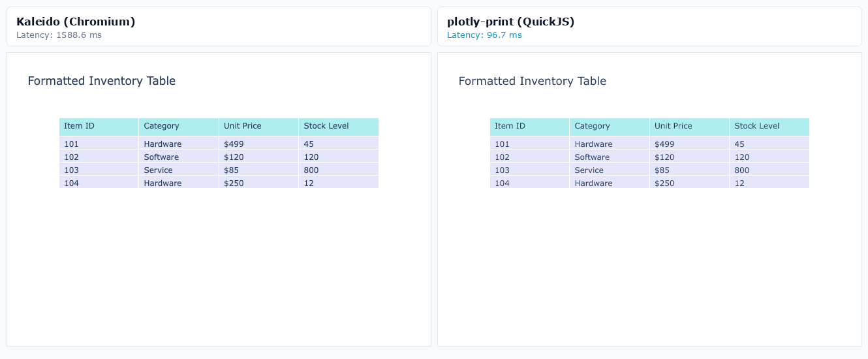Click the table title in Kaleido panel
This screenshot has width=868, height=359.
pyautogui.click(x=102, y=81)
